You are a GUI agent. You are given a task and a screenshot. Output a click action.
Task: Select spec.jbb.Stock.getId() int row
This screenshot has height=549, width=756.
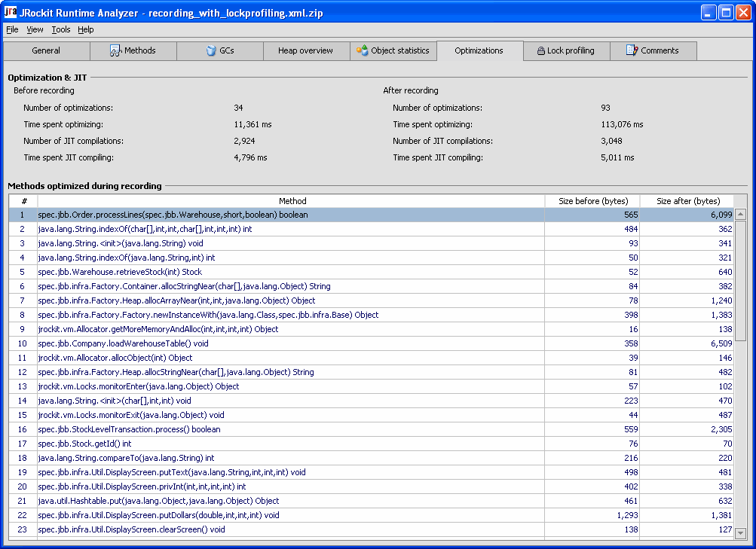tap(372, 444)
